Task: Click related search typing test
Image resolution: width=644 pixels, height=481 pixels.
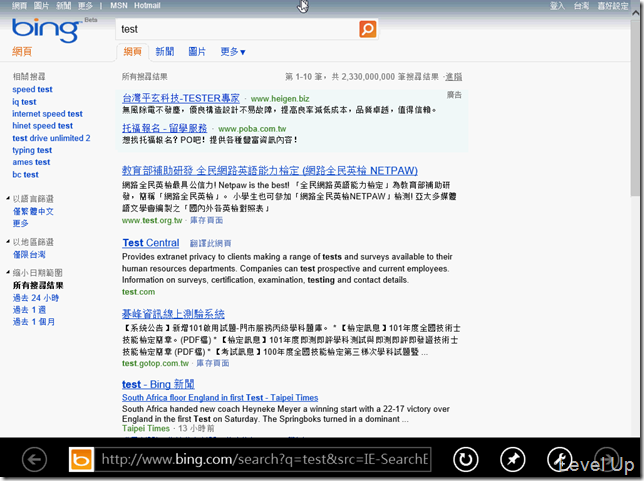Action: tap(32, 150)
